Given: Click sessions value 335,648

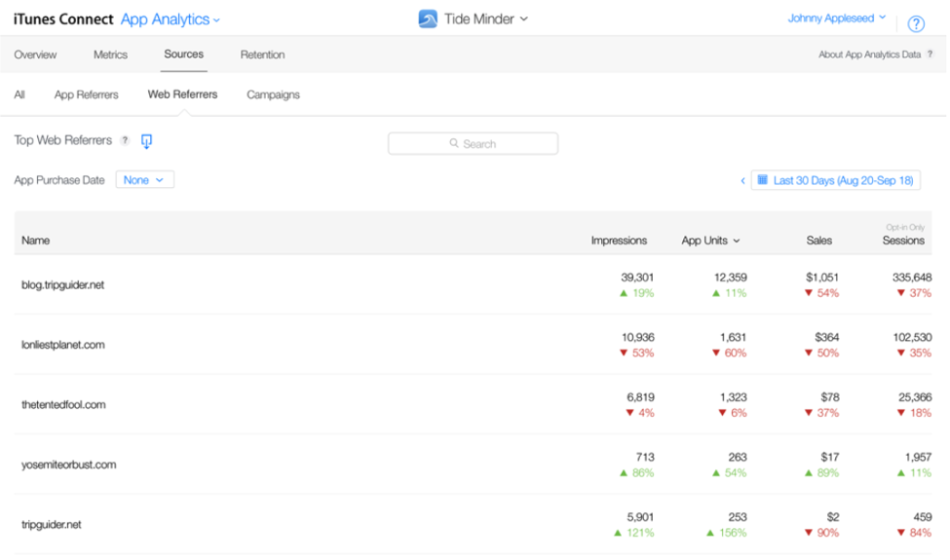Looking at the screenshot, I should (912, 278).
